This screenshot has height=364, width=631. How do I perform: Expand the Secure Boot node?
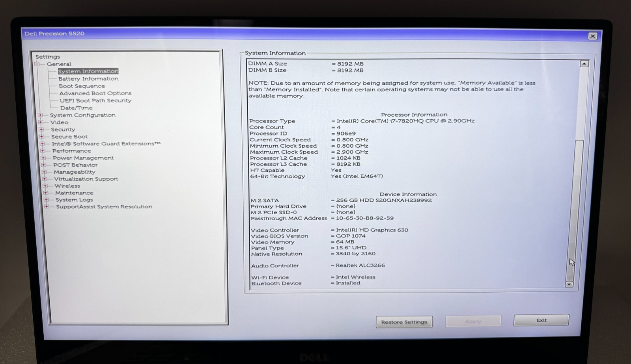tap(41, 137)
